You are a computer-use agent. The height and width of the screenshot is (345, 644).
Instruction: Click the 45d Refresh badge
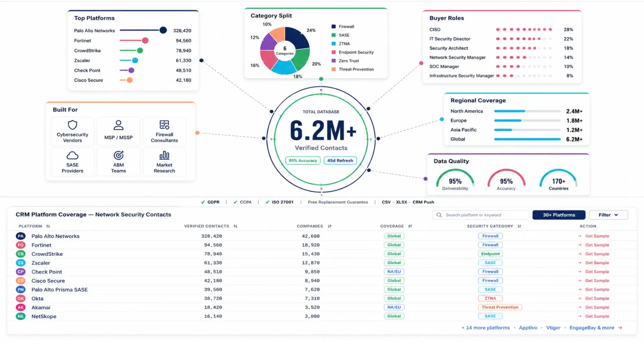click(340, 161)
